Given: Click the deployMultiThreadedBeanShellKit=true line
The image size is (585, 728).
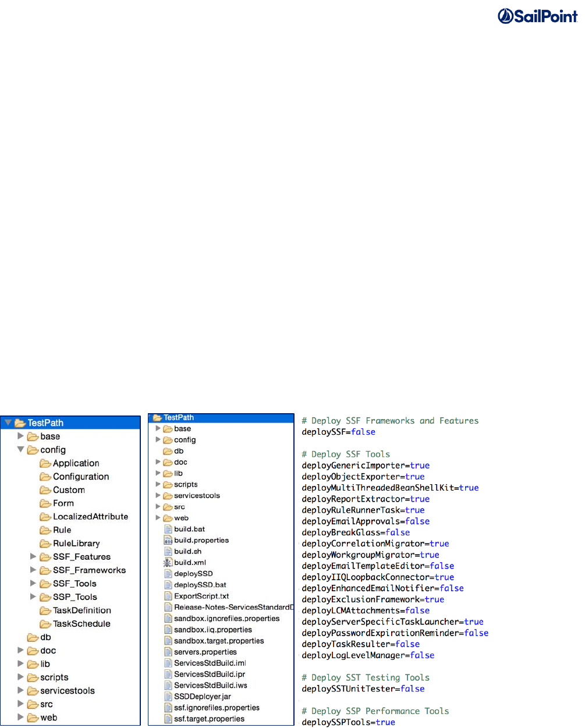Looking at the screenshot, I should [390, 488].
